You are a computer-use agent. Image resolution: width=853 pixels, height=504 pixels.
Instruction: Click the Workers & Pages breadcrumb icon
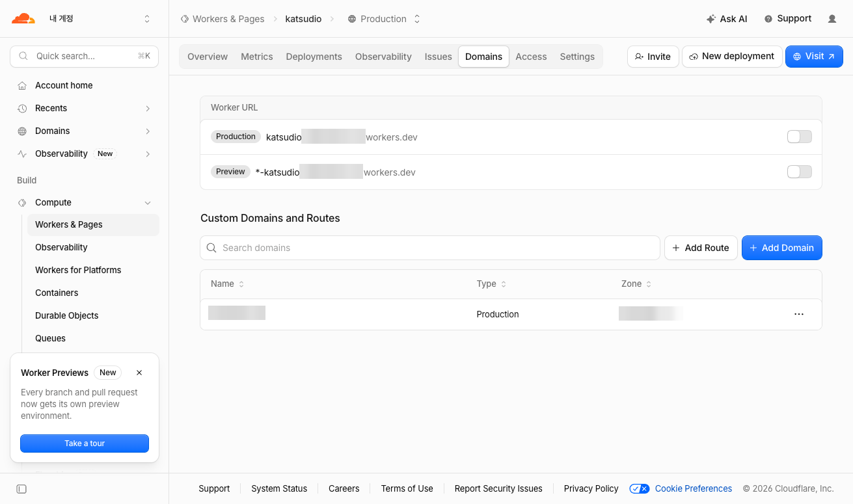pos(185,19)
